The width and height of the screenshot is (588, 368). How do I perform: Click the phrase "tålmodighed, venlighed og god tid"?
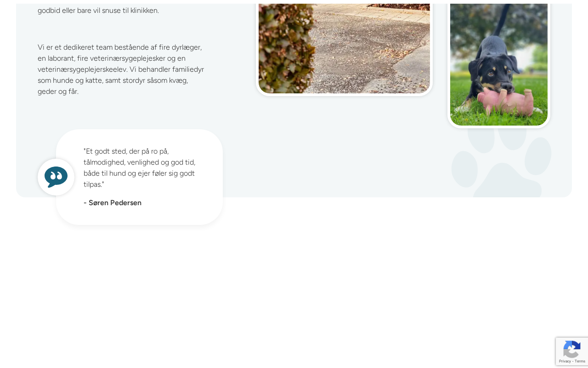(140, 162)
